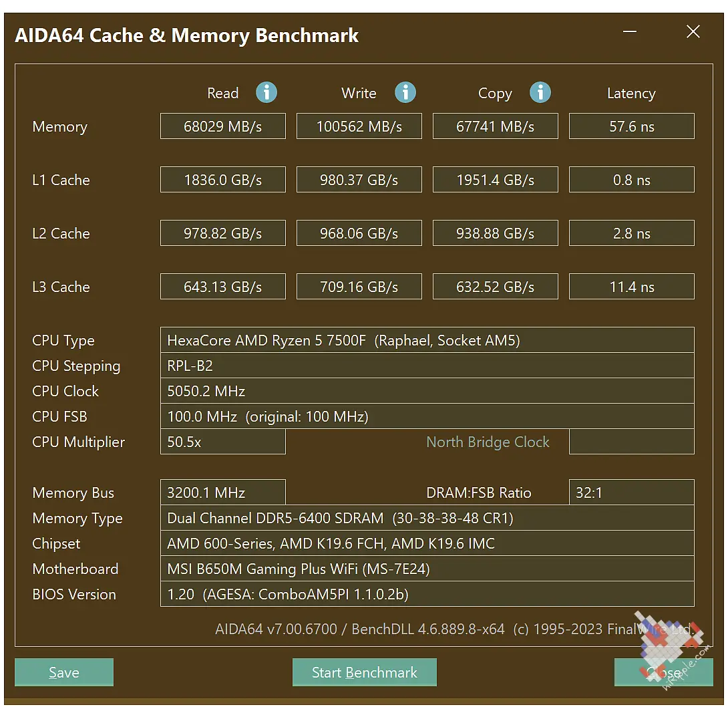Viewport: 728px width, 707px height.
Task: Click the Memory Type label
Action: 77,518
